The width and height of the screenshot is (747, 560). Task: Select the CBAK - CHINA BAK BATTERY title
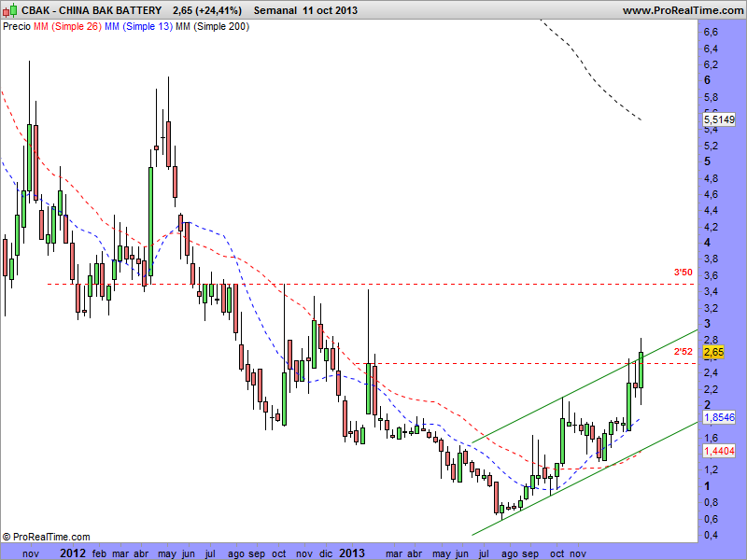click(x=92, y=10)
